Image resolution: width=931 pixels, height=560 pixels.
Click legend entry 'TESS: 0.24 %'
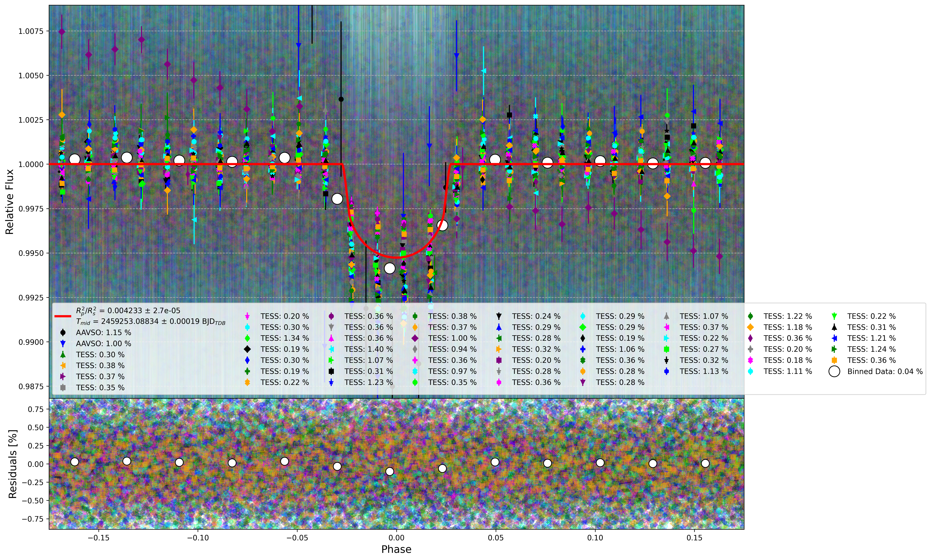pyautogui.click(x=536, y=316)
